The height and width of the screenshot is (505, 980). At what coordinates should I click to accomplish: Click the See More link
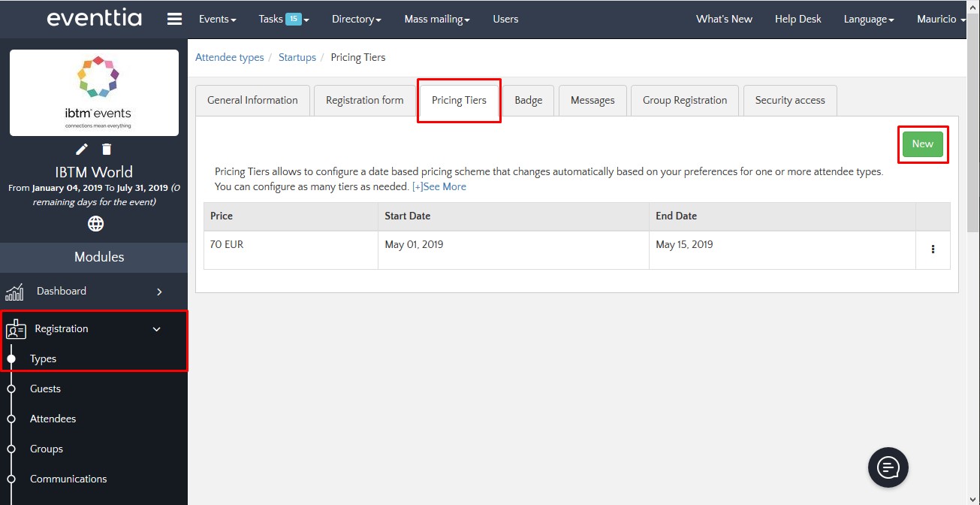[439, 186]
